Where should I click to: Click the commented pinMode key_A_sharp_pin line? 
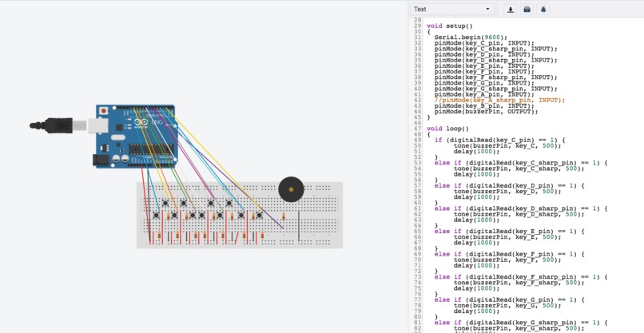click(x=500, y=100)
